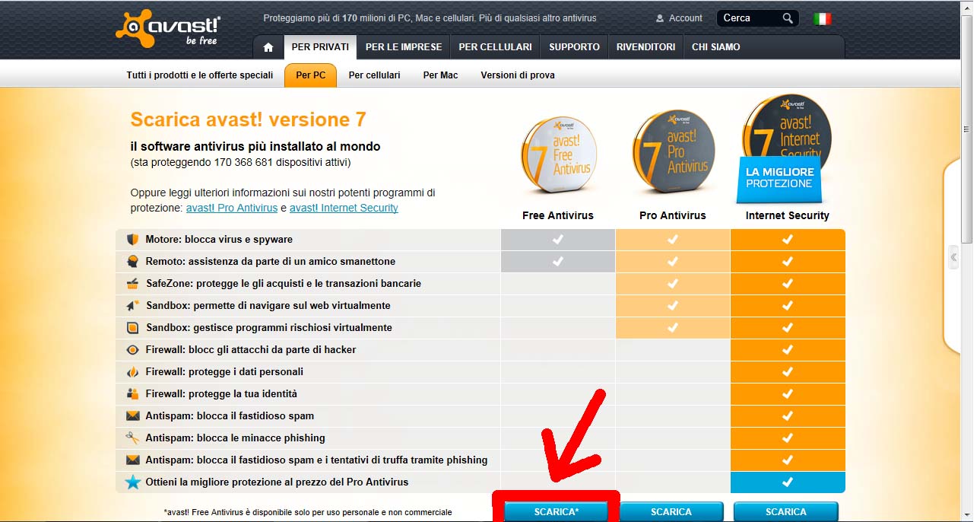Select Tutti i prodotti e le offerte speciali
980x522 pixels.
[x=200, y=75]
